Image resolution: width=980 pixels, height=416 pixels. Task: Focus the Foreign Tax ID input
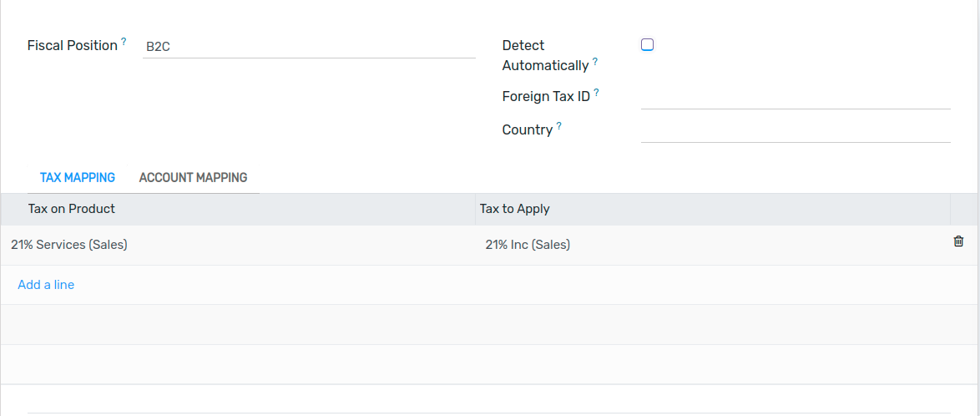tap(796, 98)
